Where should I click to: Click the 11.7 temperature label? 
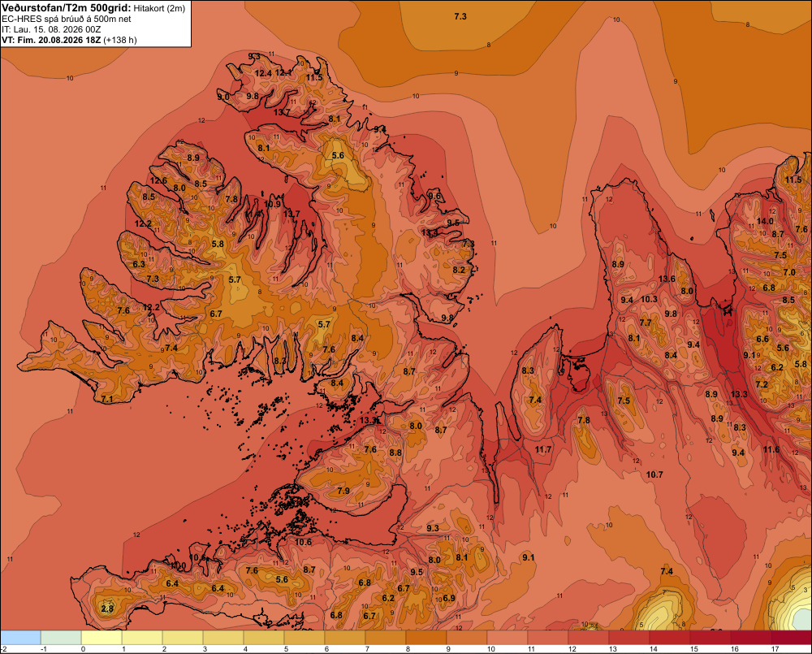[x=543, y=449]
